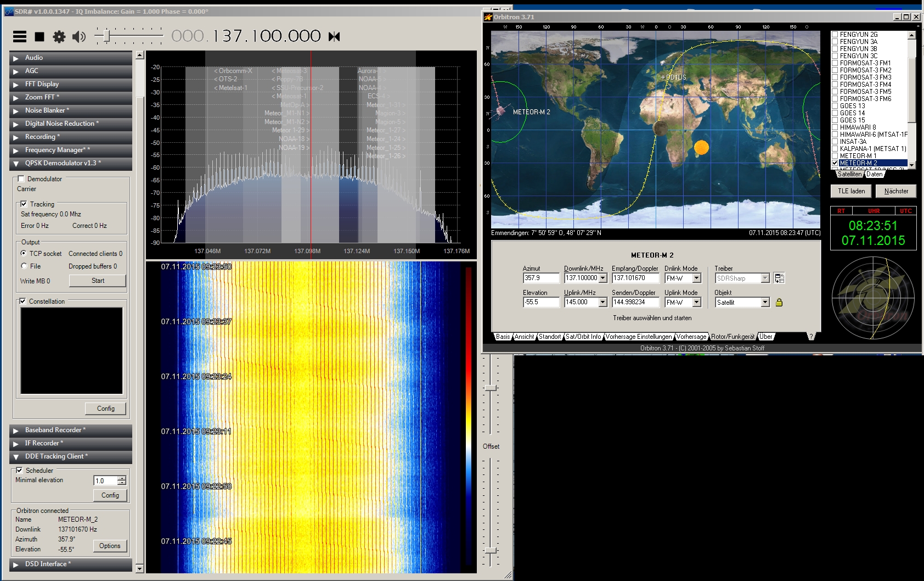Mute audio with the speaker icon
The height and width of the screenshot is (581, 924).
(x=79, y=37)
